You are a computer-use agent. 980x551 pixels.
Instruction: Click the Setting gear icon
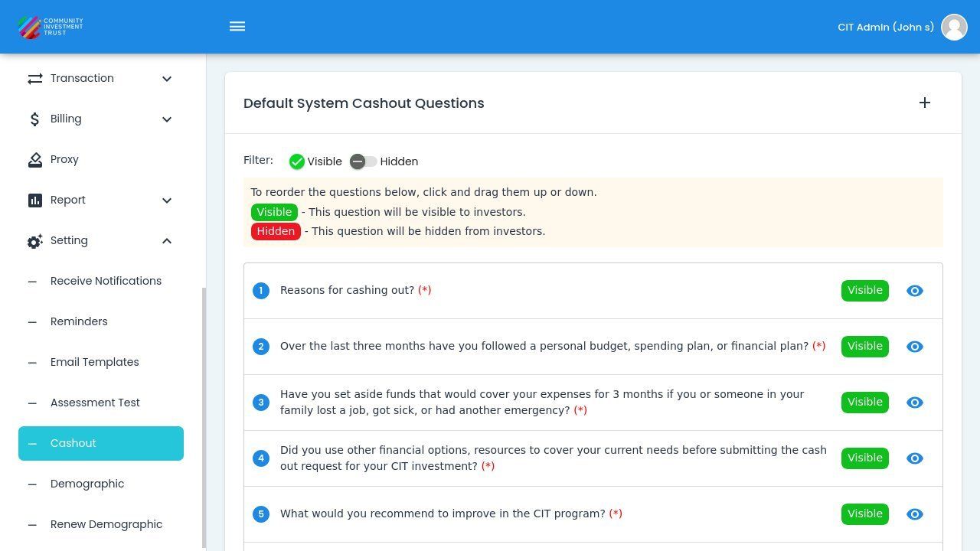click(x=34, y=241)
